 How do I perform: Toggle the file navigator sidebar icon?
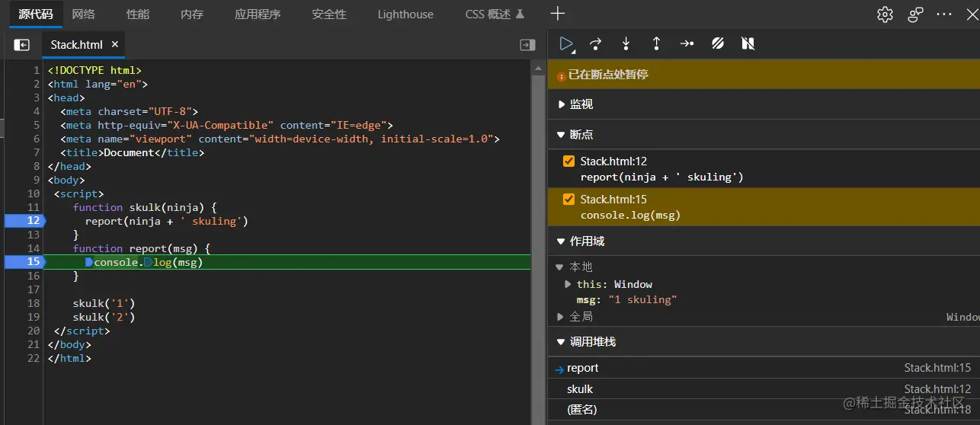coord(22,45)
